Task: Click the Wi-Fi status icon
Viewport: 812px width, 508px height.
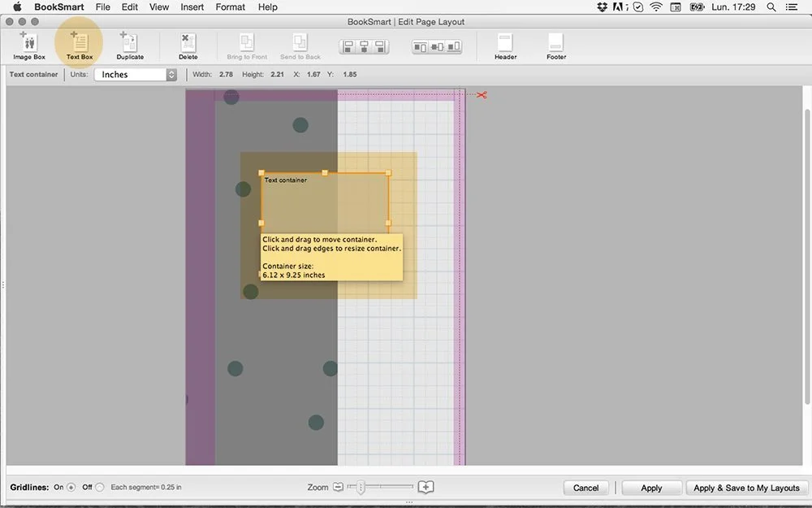Action: pyautogui.click(x=656, y=7)
